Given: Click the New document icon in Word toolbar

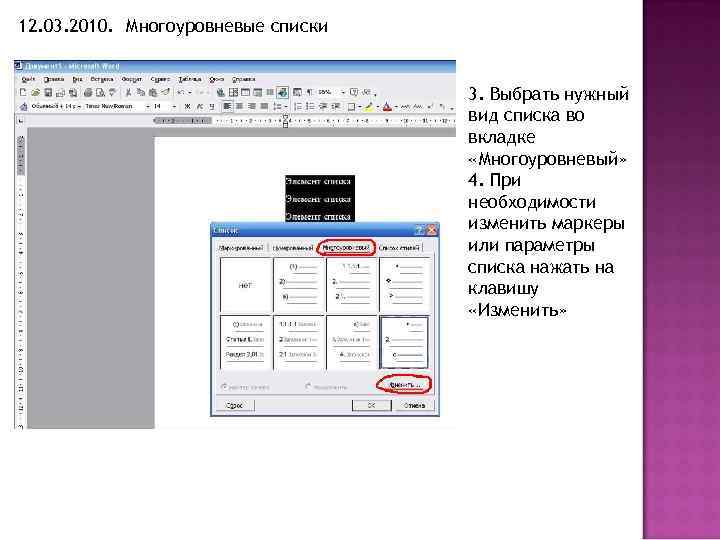Looking at the screenshot, I should [x=23, y=92].
